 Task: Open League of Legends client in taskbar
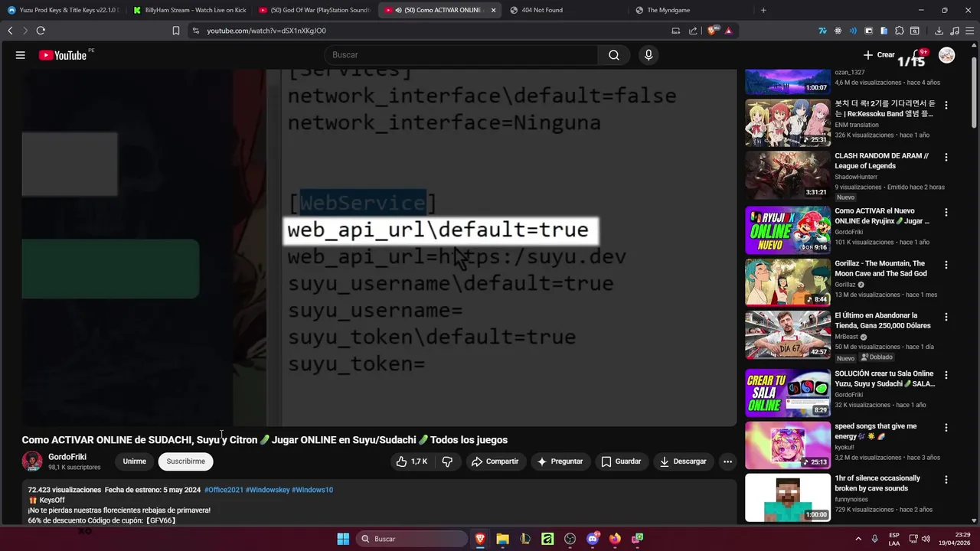[525, 539]
